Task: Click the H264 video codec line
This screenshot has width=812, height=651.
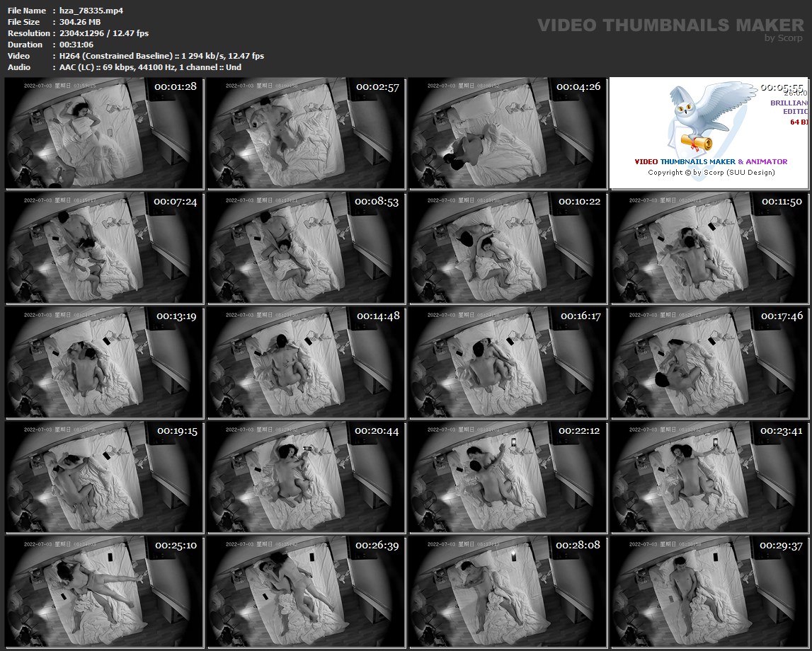Action: pyautogui.click(x=161, y=56)
